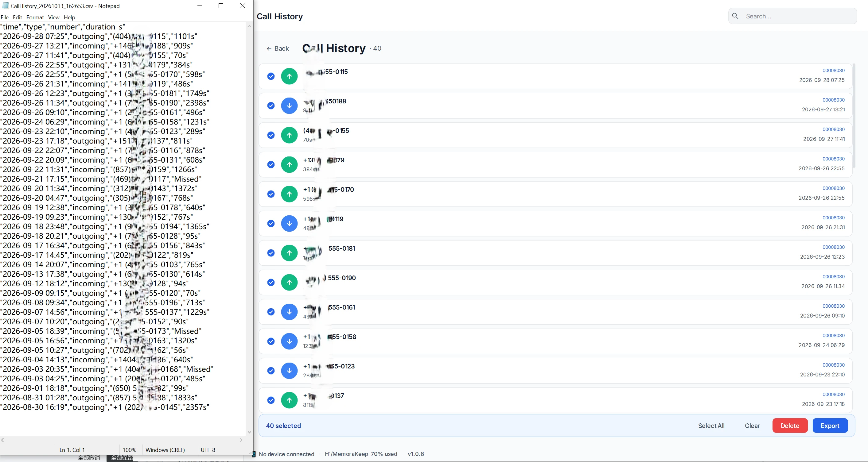Viewport: 868px width, 462px height.
Task: Click Notepad's vertical scrollbar down arrow
Action: point(249,432)
